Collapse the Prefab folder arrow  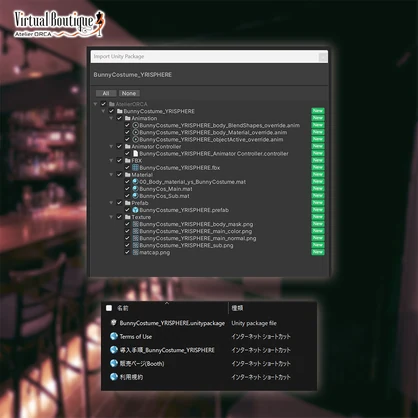[111, 203]
